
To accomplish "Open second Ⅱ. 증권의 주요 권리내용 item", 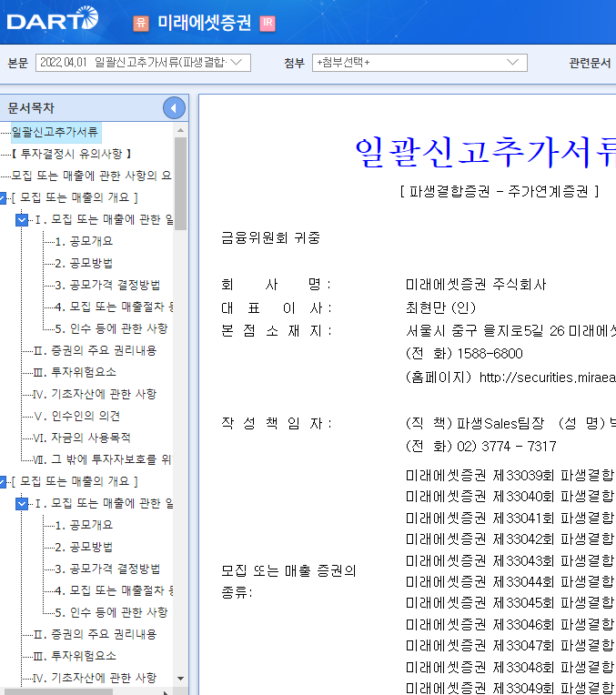I will click(x=95, y=634).
